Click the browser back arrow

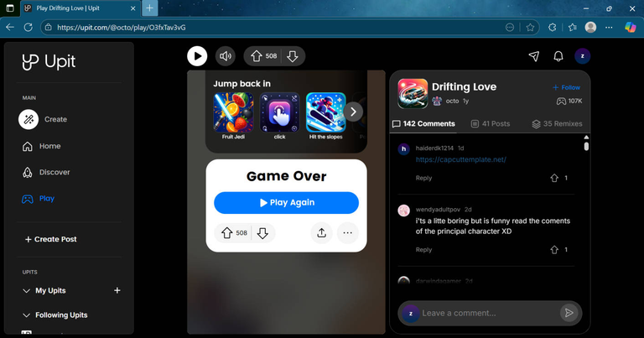pos(10,27)
